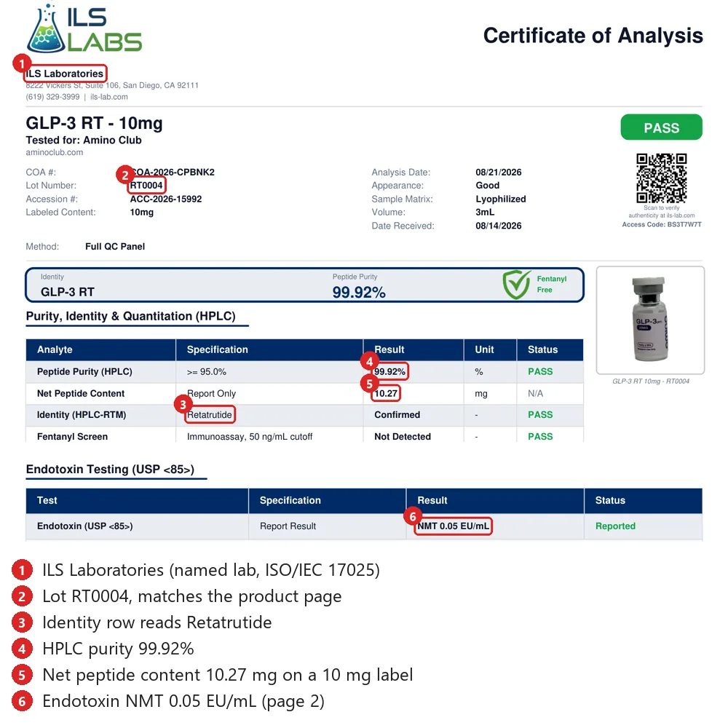Click legend line Identity row reads Retatrutide
Screen dimensions: 728x728
(x=157, y=622)
